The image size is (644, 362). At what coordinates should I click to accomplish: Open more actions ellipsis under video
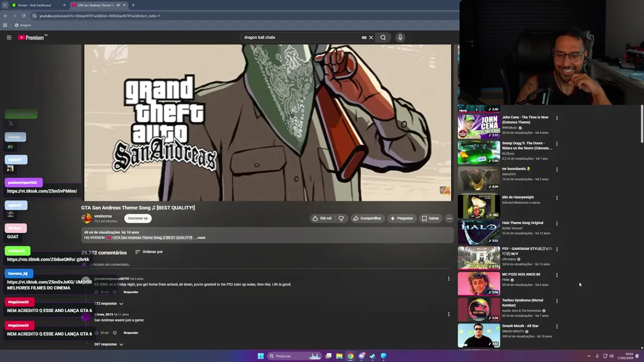[x=449, y=218]
